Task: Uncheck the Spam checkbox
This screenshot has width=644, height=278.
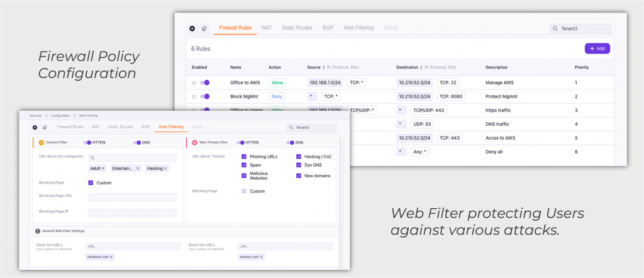Action: [x=244, y=165]
